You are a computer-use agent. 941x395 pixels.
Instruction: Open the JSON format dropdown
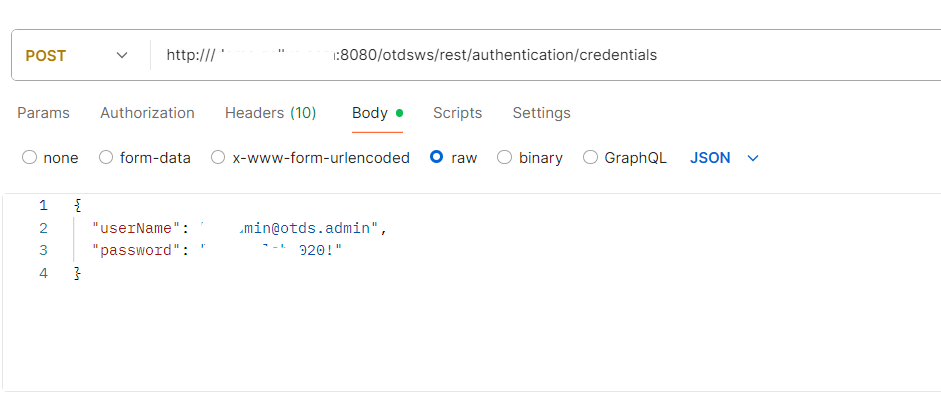tap(724, 158)
